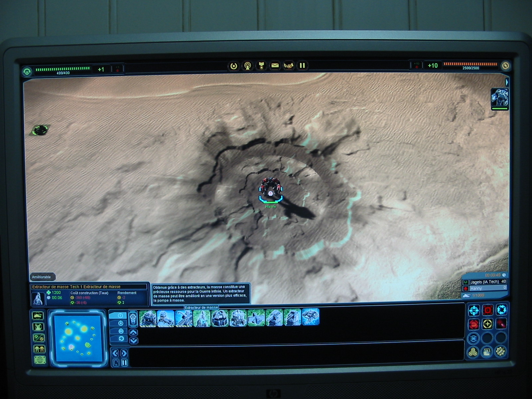532x399 pixels.
Task: Click the mass resource icon at top left
Action: (x=28, y=71)
